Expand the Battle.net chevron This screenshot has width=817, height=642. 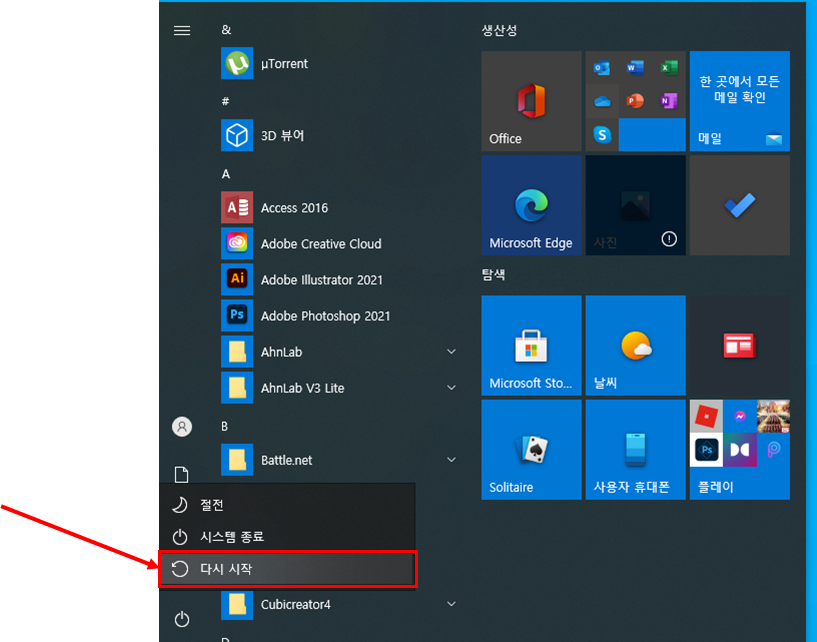click(x=451, y=460)
